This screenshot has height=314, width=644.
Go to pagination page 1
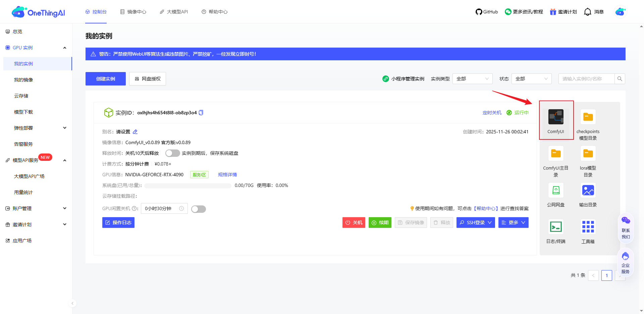click(x=607, y=275)
